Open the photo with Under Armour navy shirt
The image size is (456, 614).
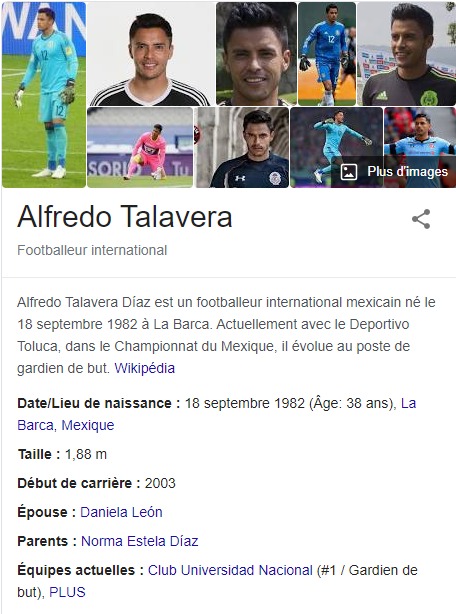[242, 148]
